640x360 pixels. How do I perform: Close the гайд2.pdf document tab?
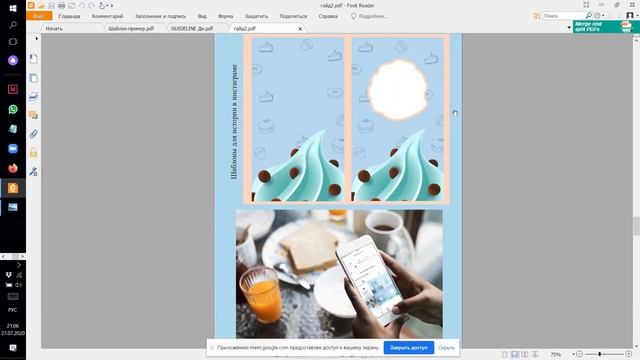[300, 29]
